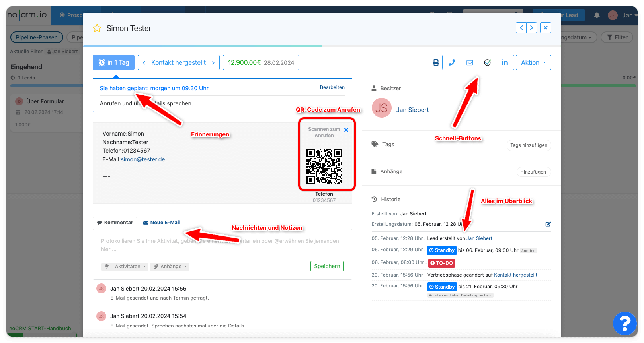Click the 12.900.00€ amount button
The height and width of the screenshot is (343, 644).
(261, 62)
